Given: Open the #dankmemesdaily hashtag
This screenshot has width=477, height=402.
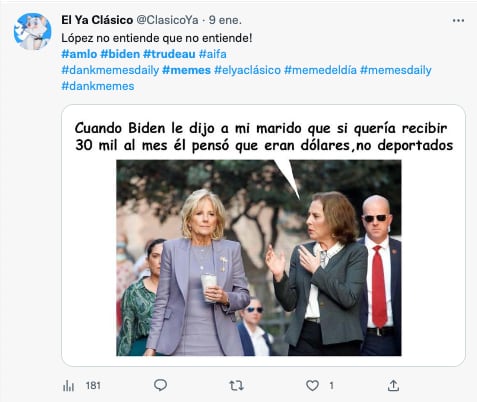Looking at the screenshot, I should coord(110,70).
